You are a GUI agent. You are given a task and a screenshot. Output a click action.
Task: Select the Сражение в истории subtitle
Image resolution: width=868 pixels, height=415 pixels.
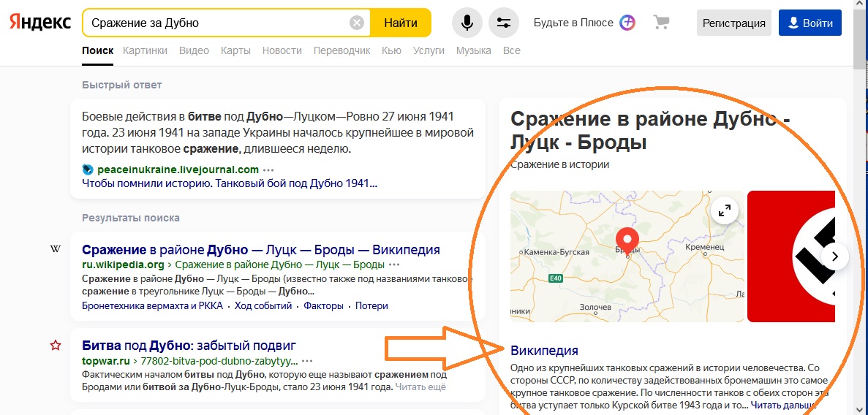pyautogui.click(x=559, y=164)
